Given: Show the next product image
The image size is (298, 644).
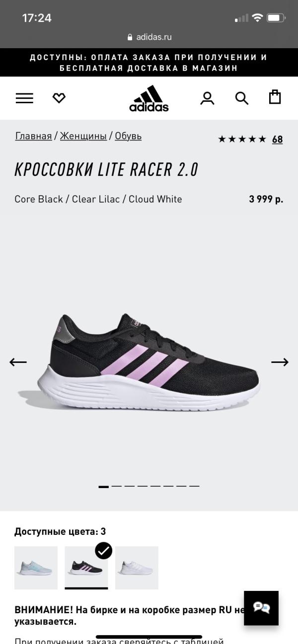Looking at the screenshot, I should tap(280, 362).
